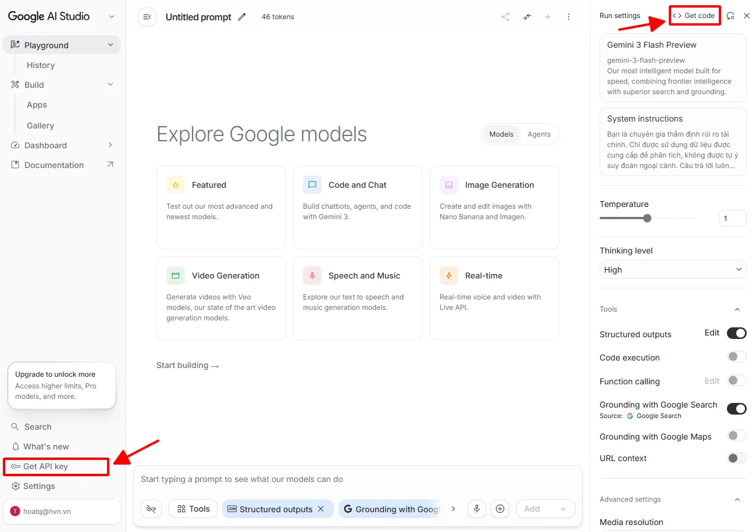
Task: Click the Run settings heading
Action: click(620, 16)
